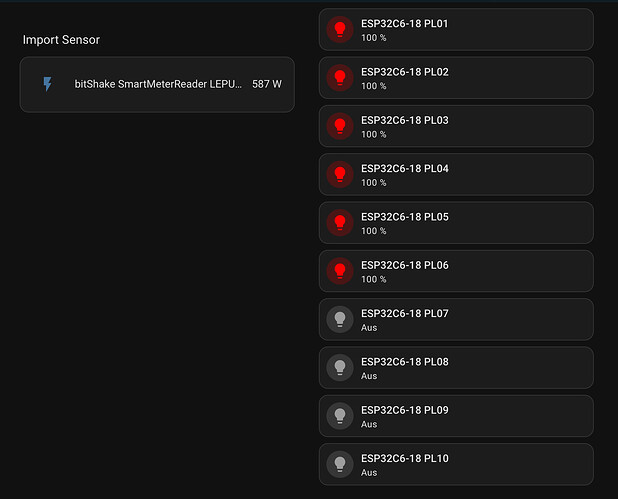Turn off ESP32C6-18 PL03 via its bulb icon
Image resolution: width=618 pixels, height=499 pixels.
[340, 126]
